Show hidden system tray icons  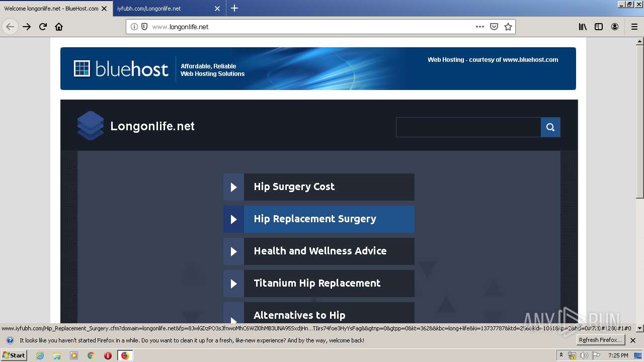click(561, 355)
